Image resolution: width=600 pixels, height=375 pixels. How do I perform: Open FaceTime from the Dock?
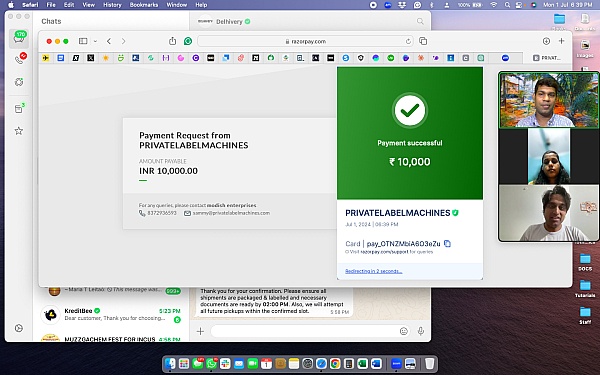253,363
